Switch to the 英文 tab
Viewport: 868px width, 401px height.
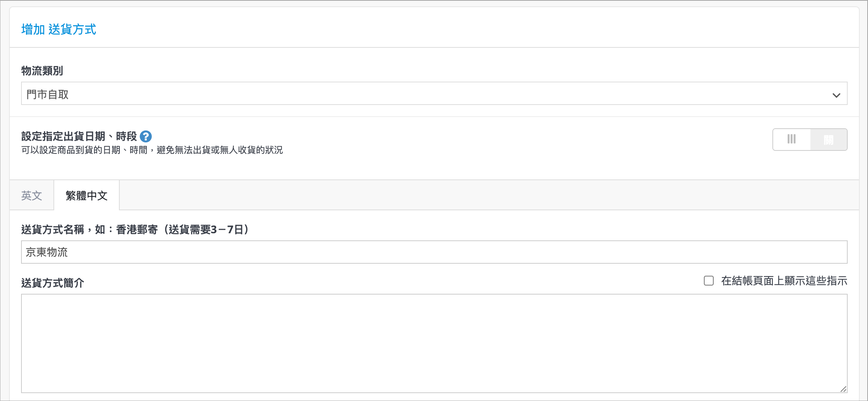click(x=32, y=195)
